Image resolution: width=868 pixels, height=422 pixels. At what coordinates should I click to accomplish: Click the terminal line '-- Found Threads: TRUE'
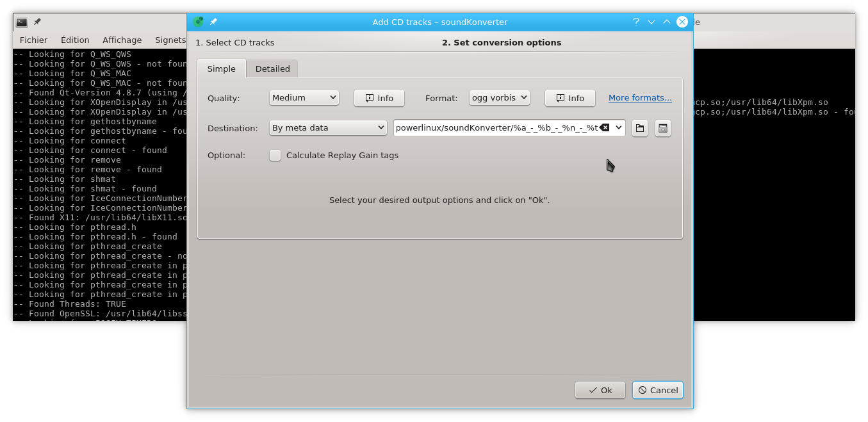pos(70,304)
